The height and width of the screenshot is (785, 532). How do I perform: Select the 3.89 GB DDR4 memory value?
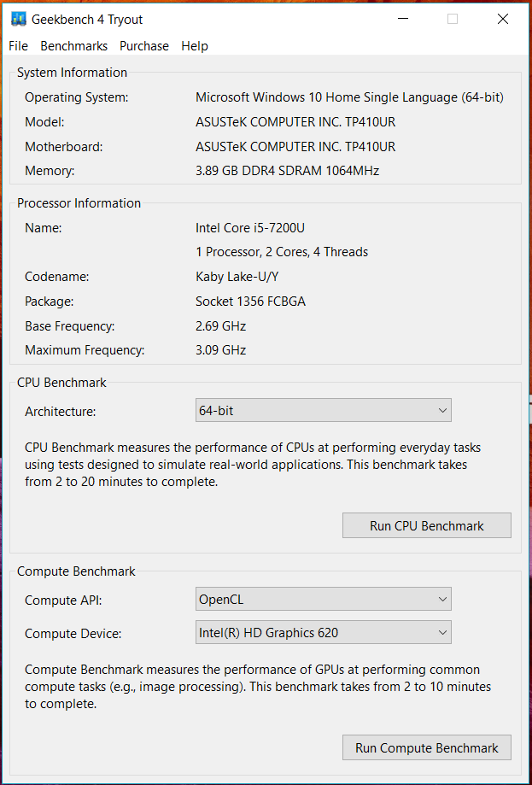287,171
